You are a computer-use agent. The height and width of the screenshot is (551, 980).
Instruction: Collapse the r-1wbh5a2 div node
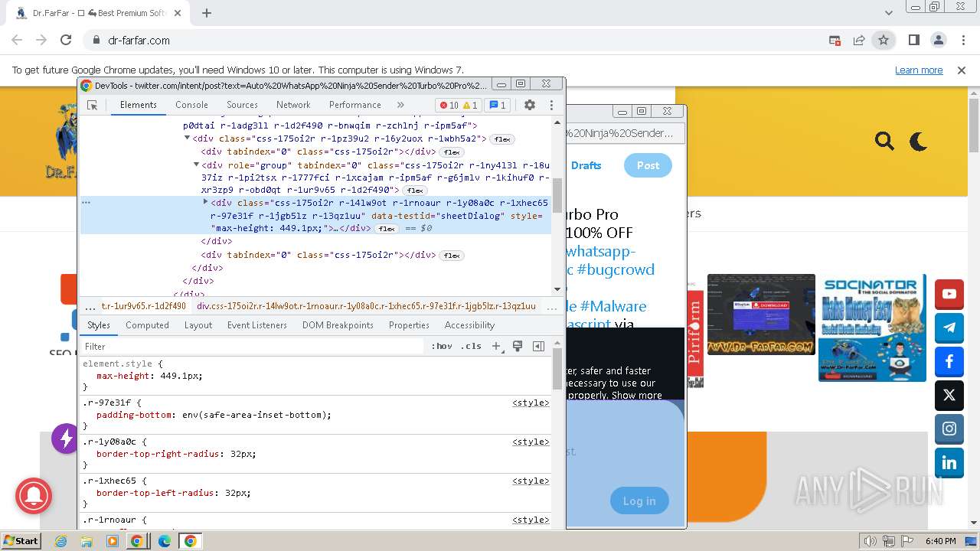click(187, 139)
